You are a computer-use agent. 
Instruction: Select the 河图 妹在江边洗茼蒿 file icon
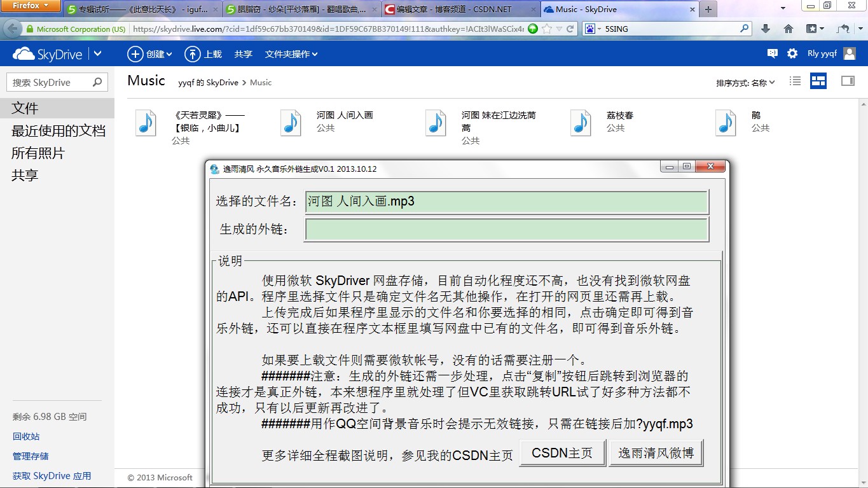point(436,123)
